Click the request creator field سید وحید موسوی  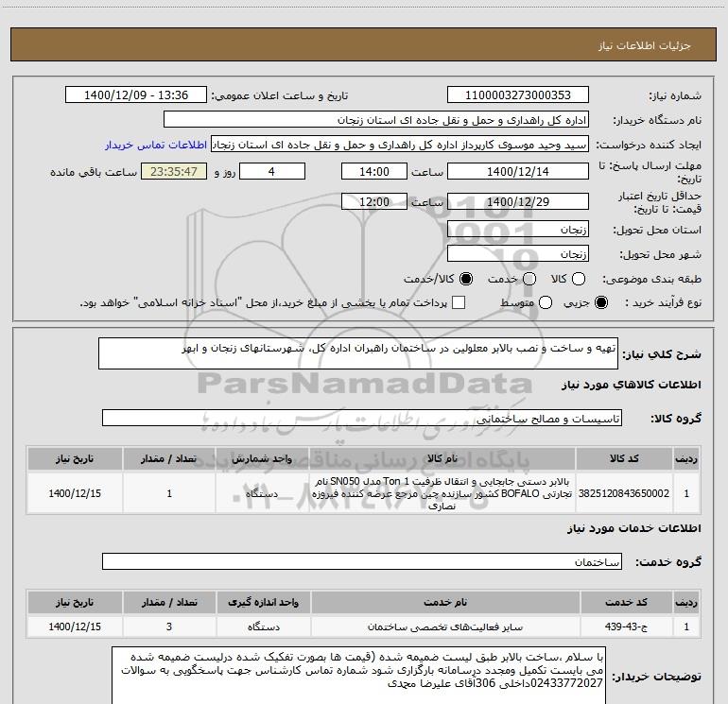400,145
